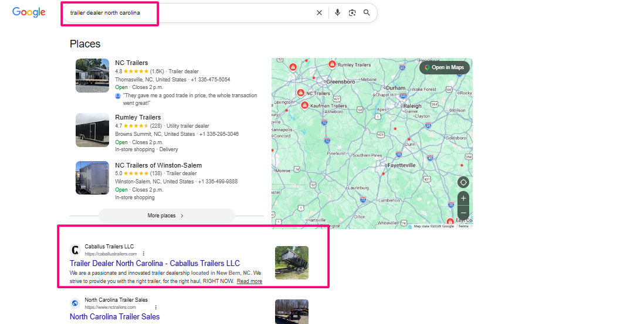Open the three-dot menu beside caballustrailers.com
Screen dimensions: 644x324
(x=143, y=254)
